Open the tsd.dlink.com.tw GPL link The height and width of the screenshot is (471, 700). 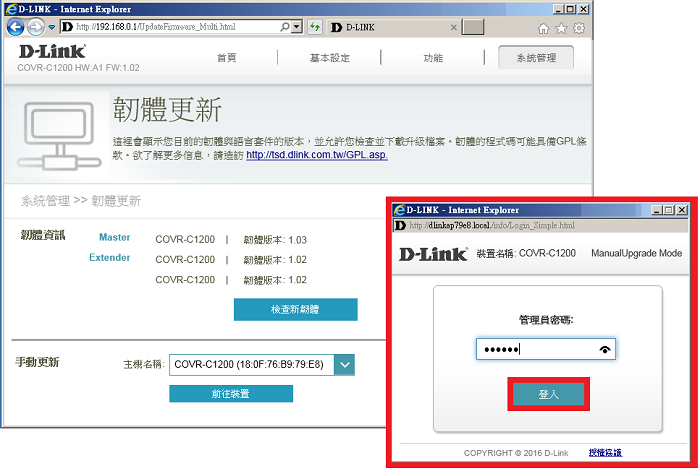(x=316, y=155)
